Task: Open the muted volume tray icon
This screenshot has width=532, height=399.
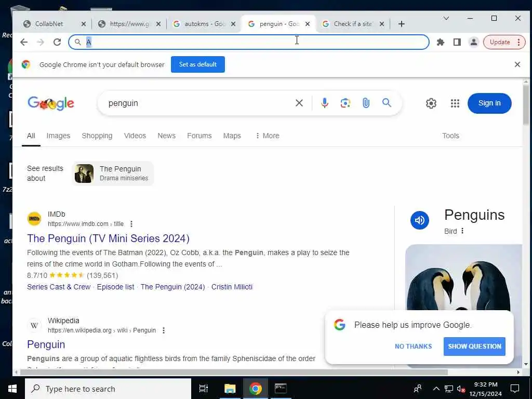Action: click(461, 389)
